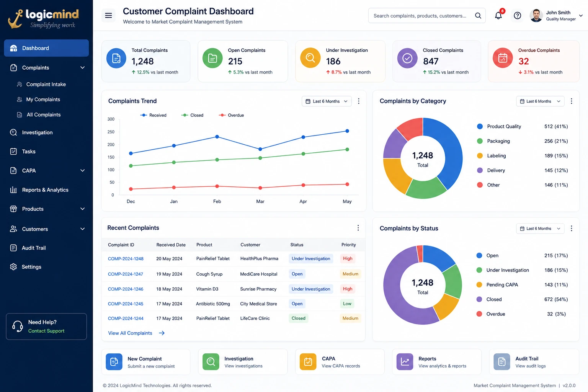Toggle the Received series in trend legend
588x392 pixels.
(x=154, y=115)
